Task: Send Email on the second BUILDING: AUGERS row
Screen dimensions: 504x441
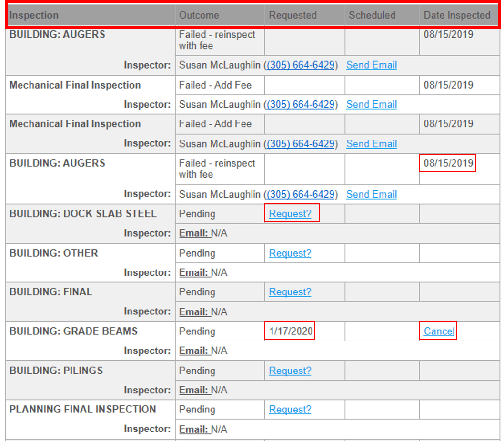Action: pyautogui.click(x=371, y=194)
